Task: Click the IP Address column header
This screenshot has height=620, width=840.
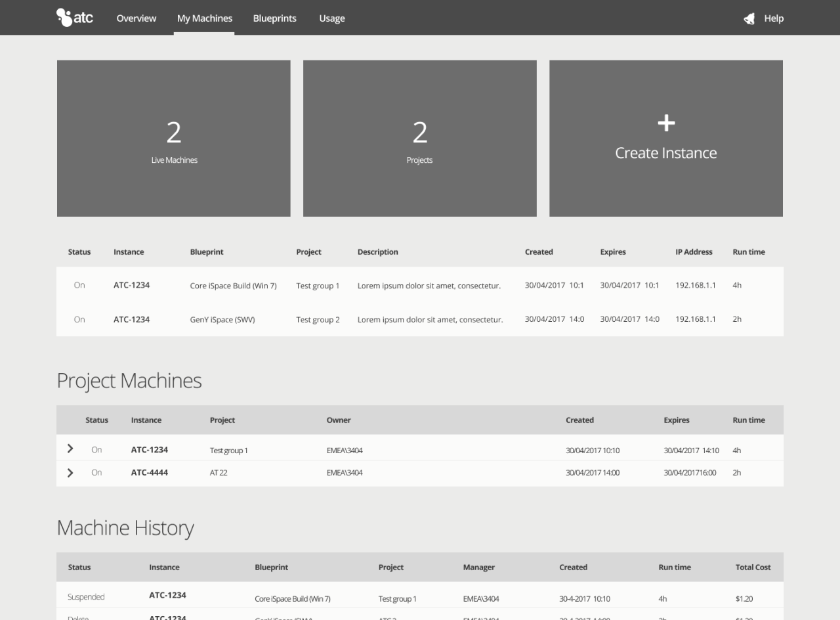Action: coord(693,252)
